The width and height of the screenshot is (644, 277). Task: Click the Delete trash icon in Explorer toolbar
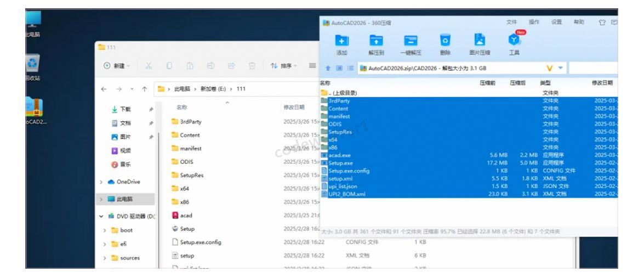click(x=252, y=66)
